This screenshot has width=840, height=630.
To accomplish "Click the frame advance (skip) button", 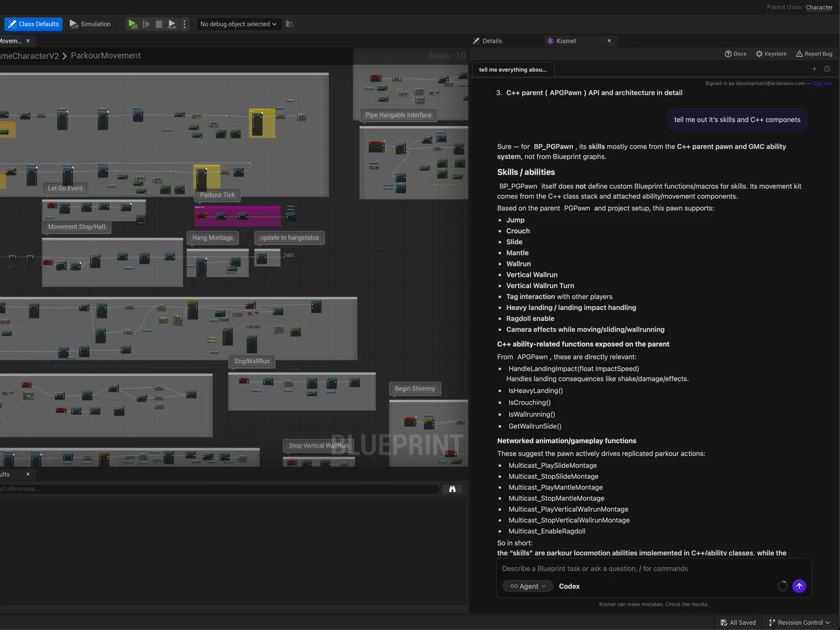I will (146, 24).
